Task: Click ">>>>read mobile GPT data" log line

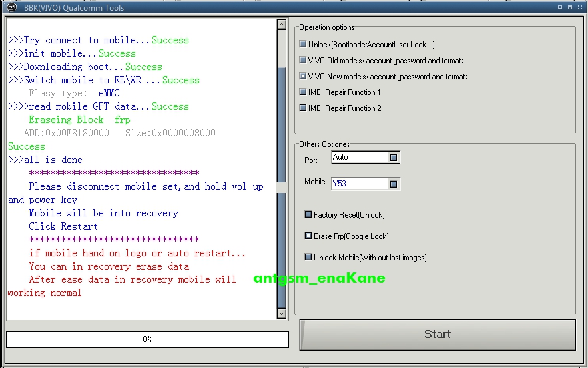Action: (99, 106)
